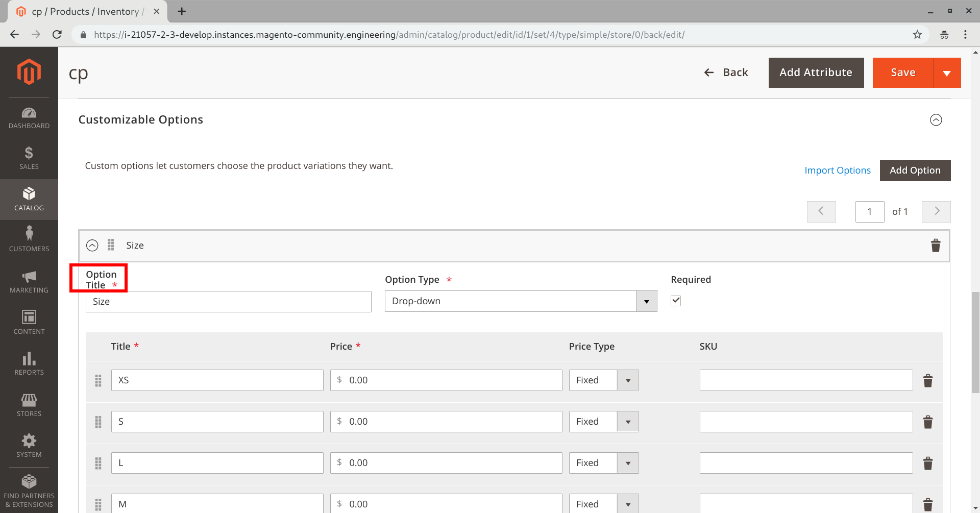Switch to the cp / Products / Inventory tab
This screenshot has width=980, height=513.
point(82,11)
